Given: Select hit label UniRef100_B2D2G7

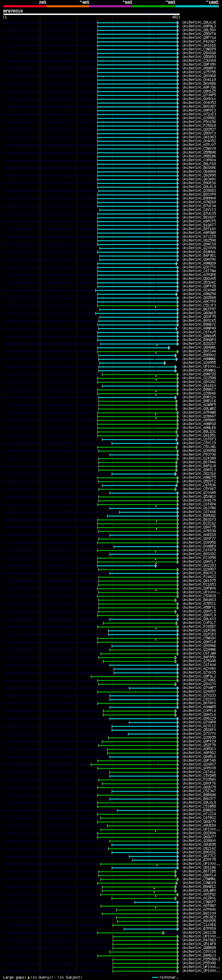Looking at the screenshot, I should (x=199, y=344).
